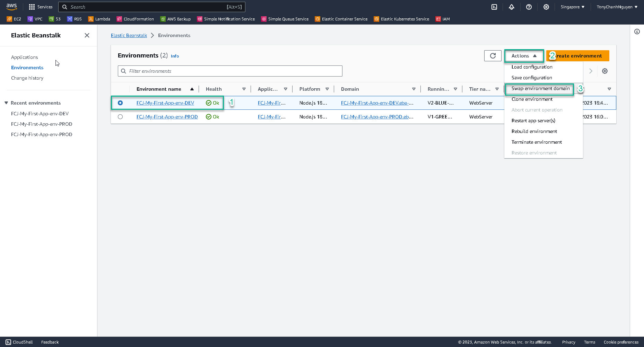This screenshot has height=347, width=644.
Task: Open table preferences gear
Action: coord(605,71)
